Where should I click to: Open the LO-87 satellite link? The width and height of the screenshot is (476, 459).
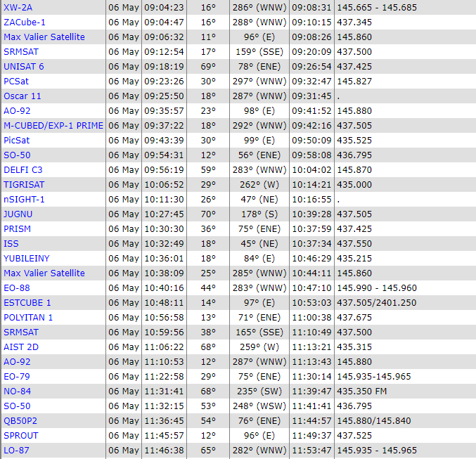click(16, 451)
